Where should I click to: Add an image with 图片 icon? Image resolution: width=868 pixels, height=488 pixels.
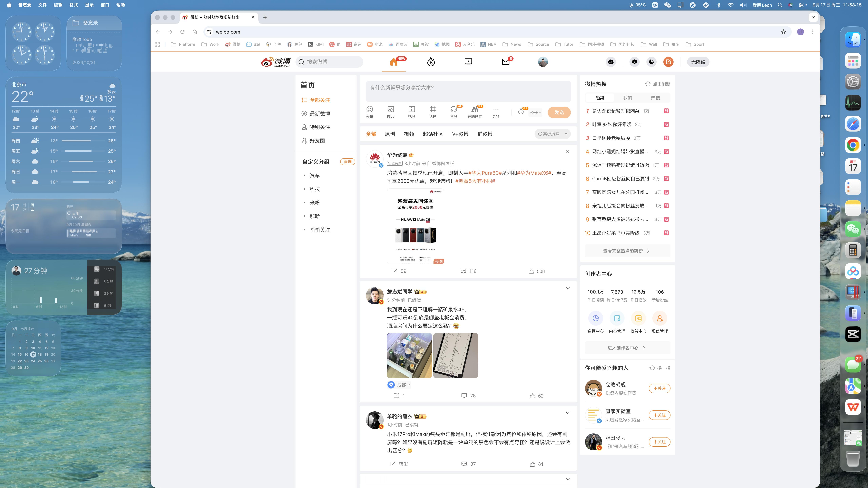click(391, 112)
